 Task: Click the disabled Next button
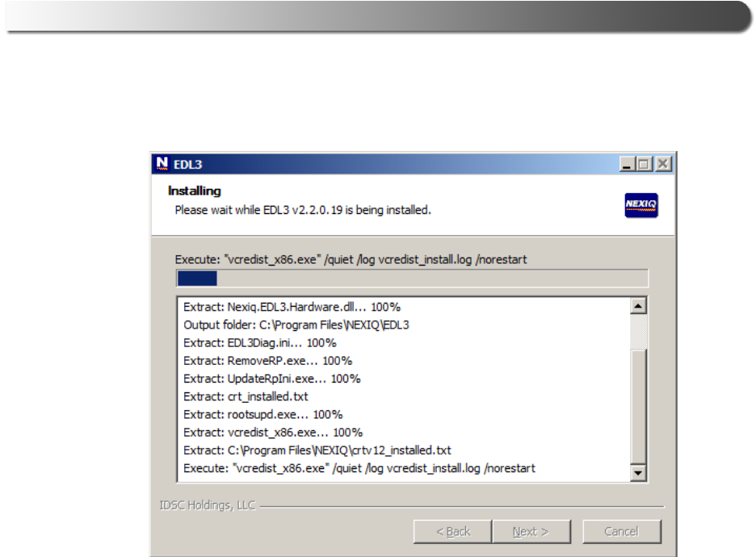(531, 531)
